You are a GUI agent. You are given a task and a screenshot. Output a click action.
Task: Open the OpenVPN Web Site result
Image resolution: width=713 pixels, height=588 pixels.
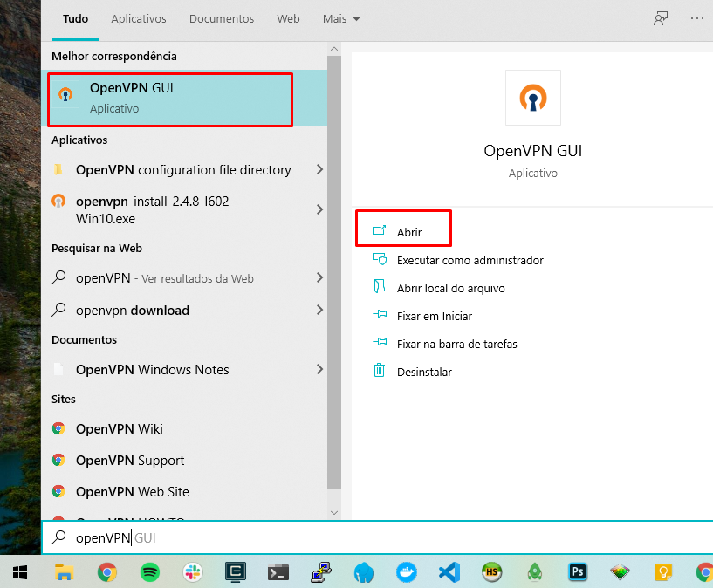(133, 492)
